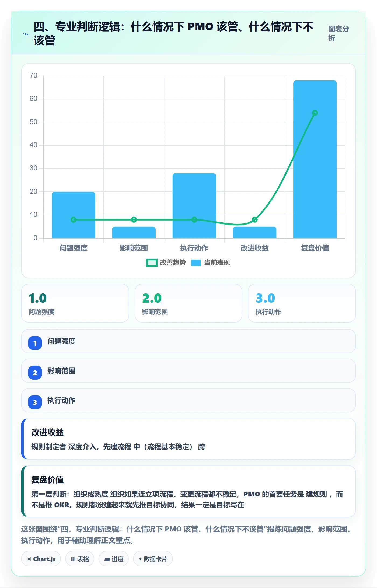Click the square icon in the Chart.js tag

(x=29, y=559)
